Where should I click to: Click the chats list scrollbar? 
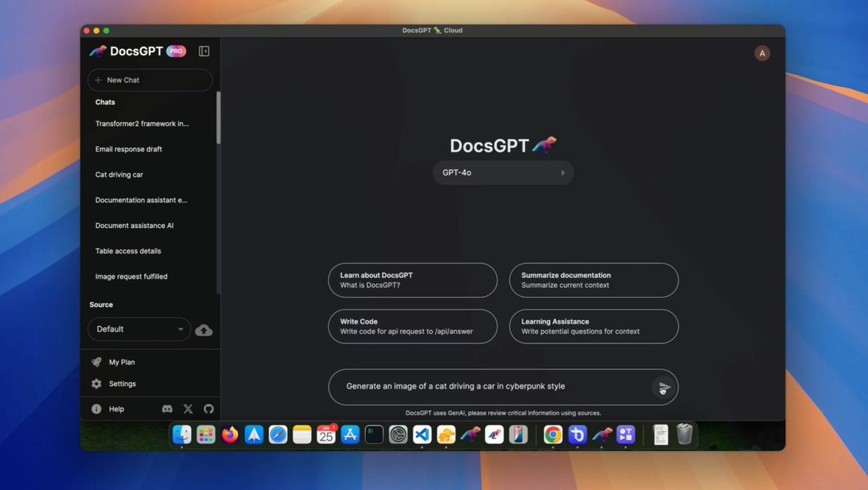tap(218, 117)
